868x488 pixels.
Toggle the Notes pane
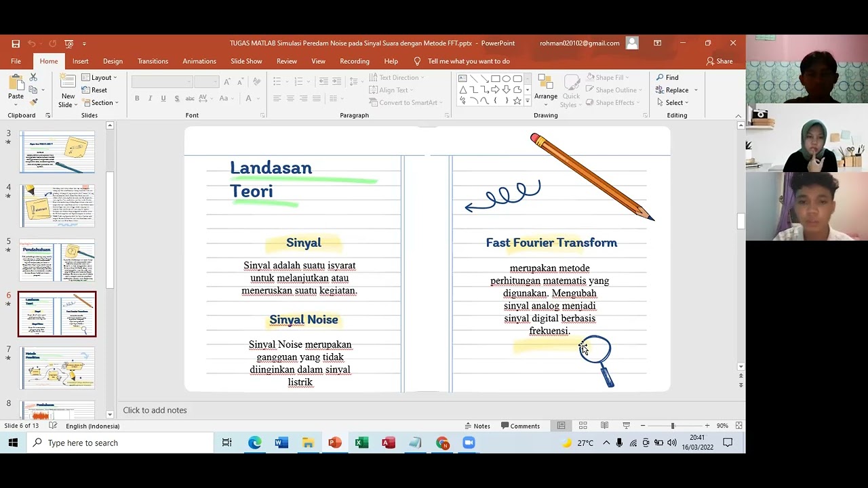477,426
